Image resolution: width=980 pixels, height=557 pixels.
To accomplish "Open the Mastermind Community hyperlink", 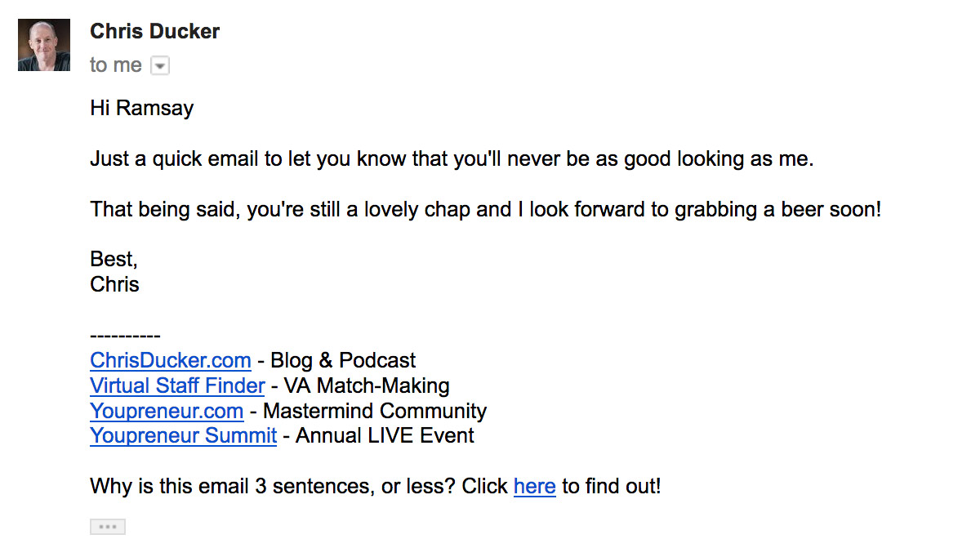I will pos(167,411).
